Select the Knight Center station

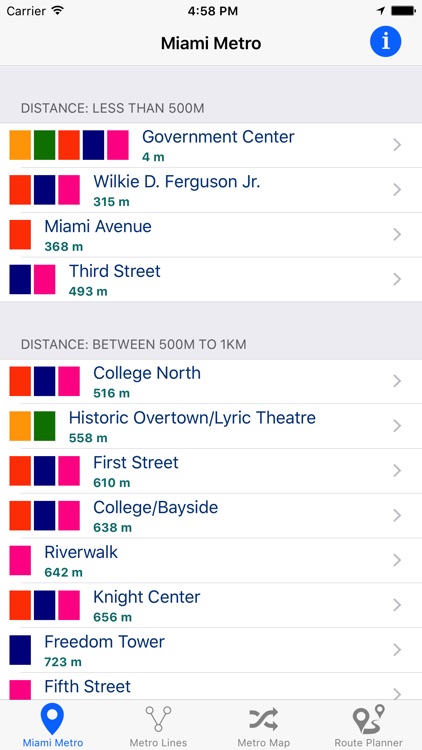(211, 605)
